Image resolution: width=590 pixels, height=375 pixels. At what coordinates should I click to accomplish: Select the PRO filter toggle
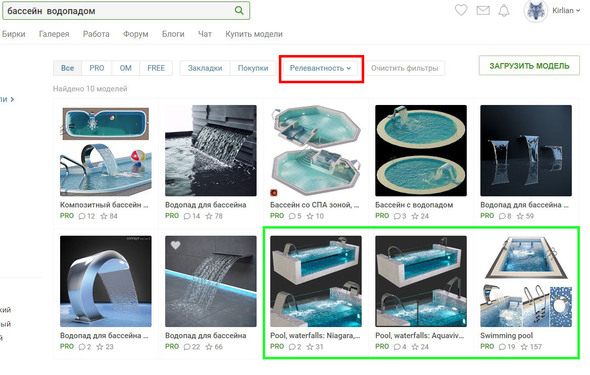(97, 68)
